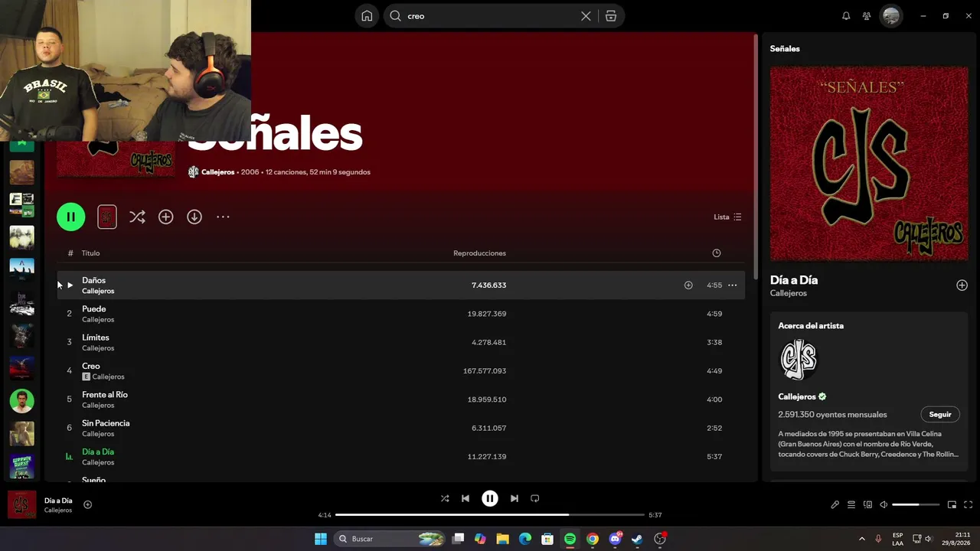Open the user profile avatar menu
The width and height of the screenshot is (980, 551).
[x=891, y=16]
